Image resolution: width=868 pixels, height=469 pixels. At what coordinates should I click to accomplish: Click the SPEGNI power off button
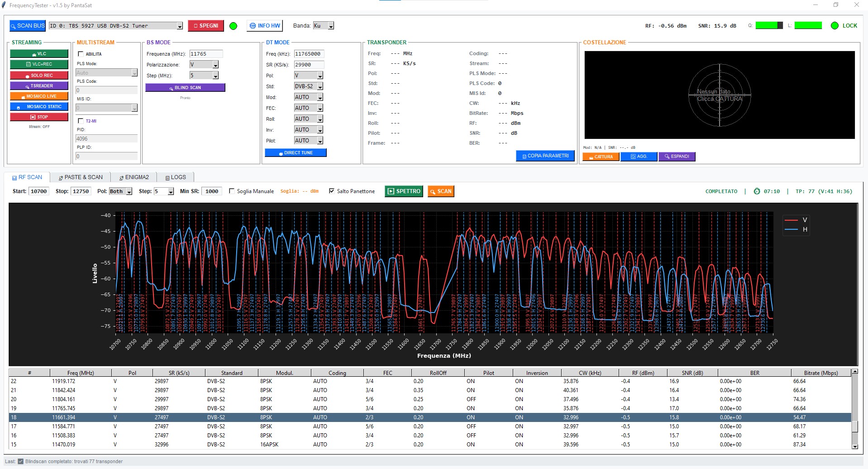pyautogui.click(x=206, y=26)
